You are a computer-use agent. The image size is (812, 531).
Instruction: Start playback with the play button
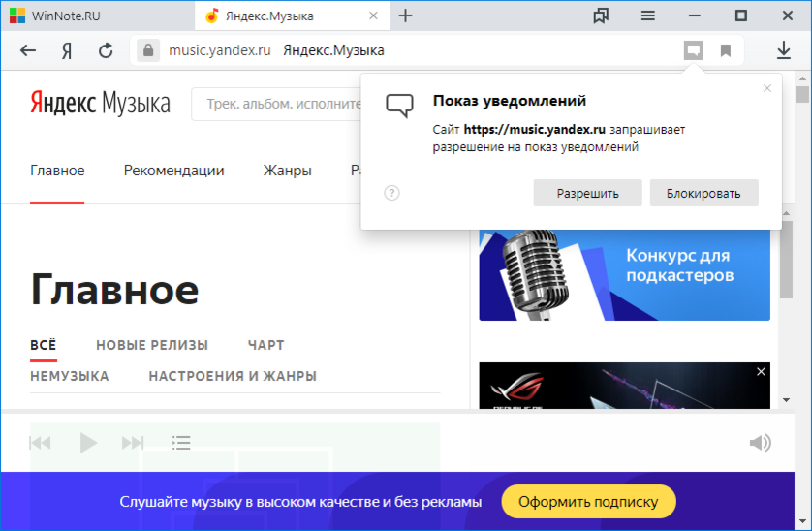[x=88, y=443]
